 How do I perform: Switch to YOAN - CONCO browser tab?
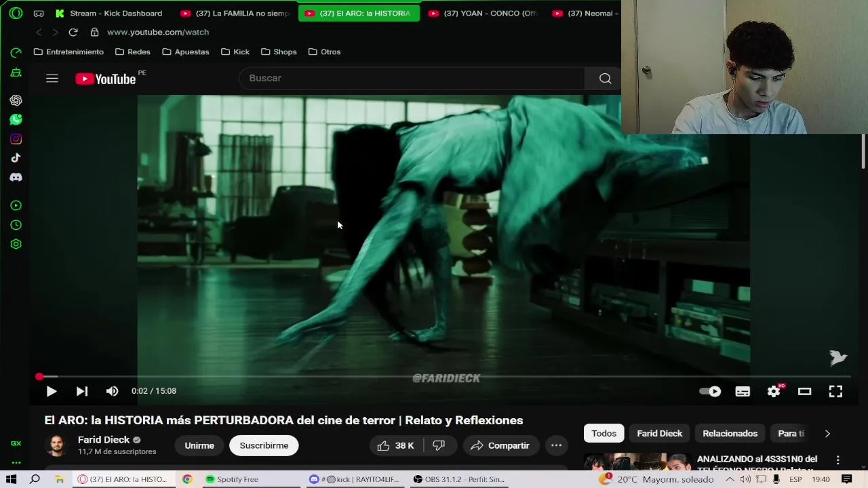(x=483, y=14)
